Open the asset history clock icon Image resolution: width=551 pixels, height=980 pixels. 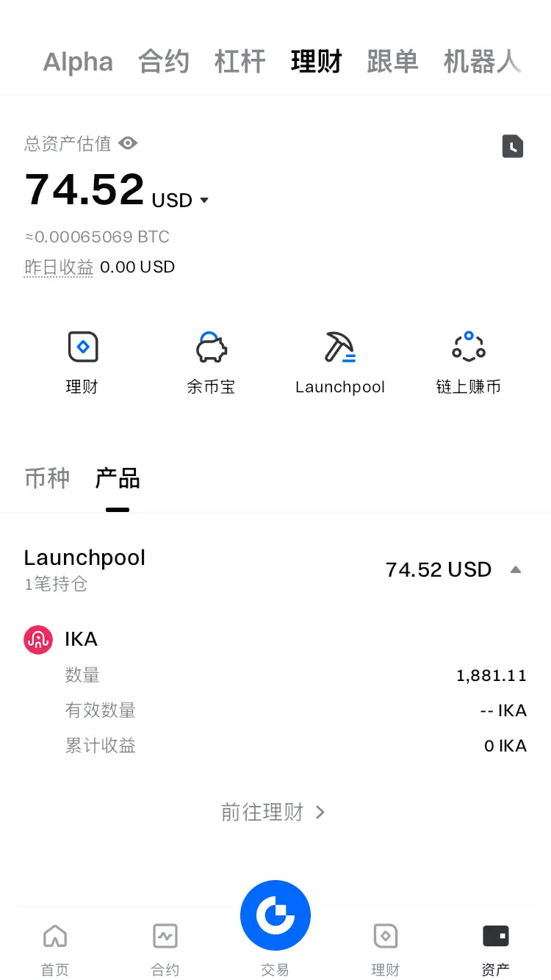click(x=512, y=146)
